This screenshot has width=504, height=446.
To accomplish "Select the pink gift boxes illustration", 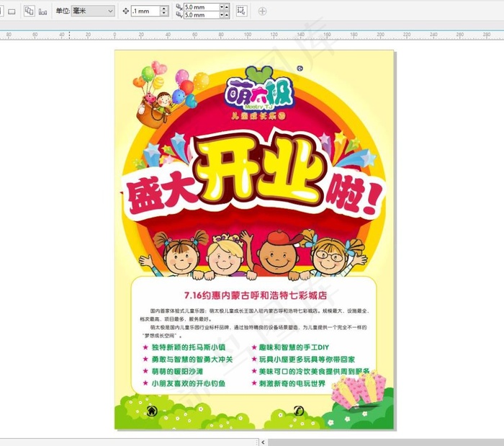I will coord(359,390).
